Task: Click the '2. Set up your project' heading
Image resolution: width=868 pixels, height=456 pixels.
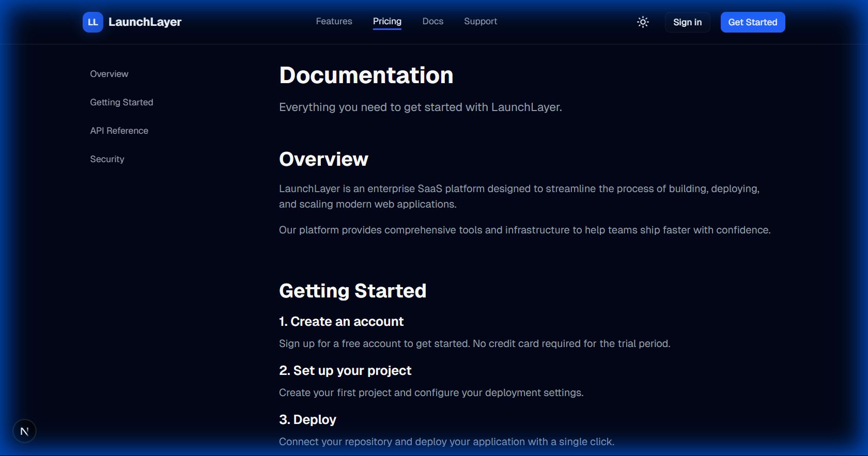Action: [345, 370]
